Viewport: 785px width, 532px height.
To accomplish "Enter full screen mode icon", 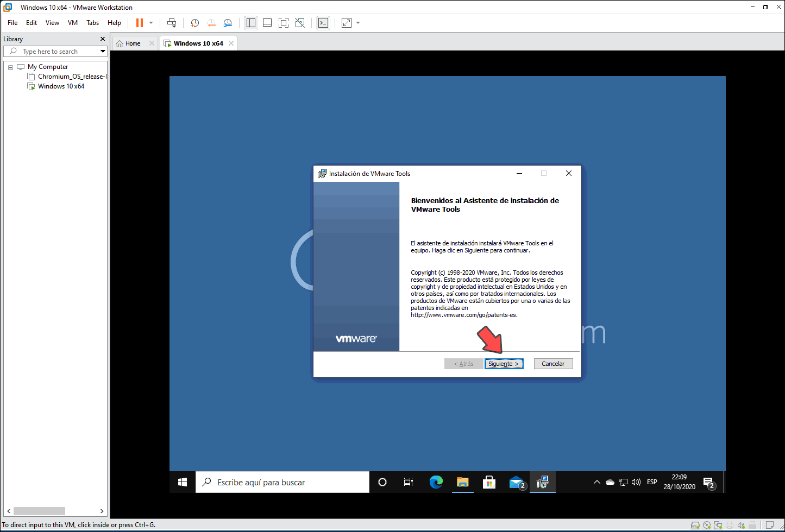I will [x=284, y=23].
